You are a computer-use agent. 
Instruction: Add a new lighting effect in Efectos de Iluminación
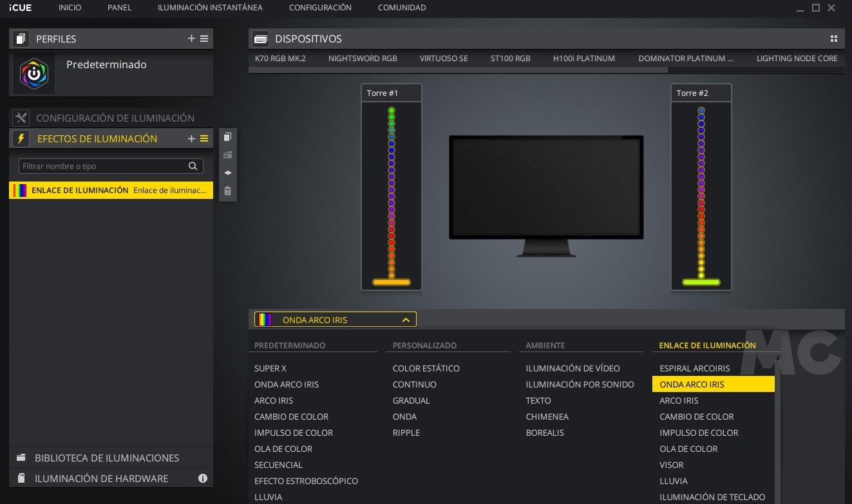coord(191,138)
